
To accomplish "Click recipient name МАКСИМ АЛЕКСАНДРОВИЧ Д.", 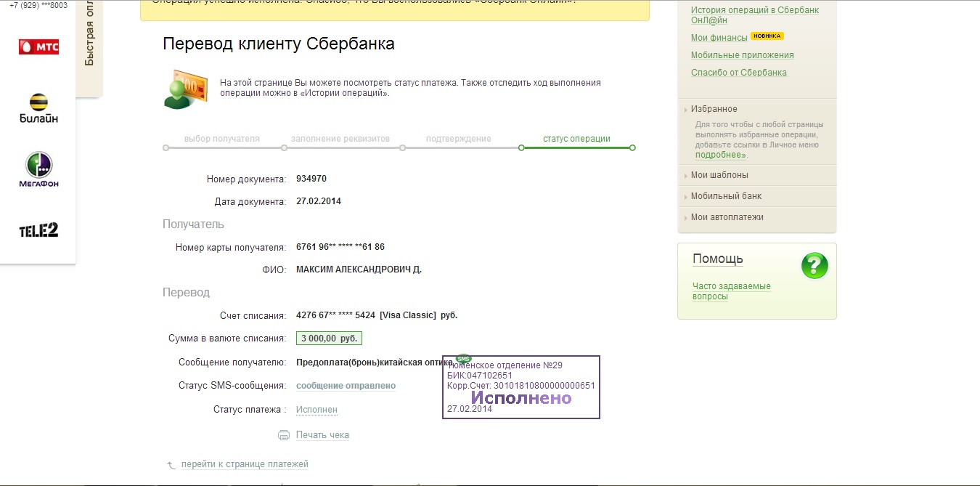I will pos(359,270).
